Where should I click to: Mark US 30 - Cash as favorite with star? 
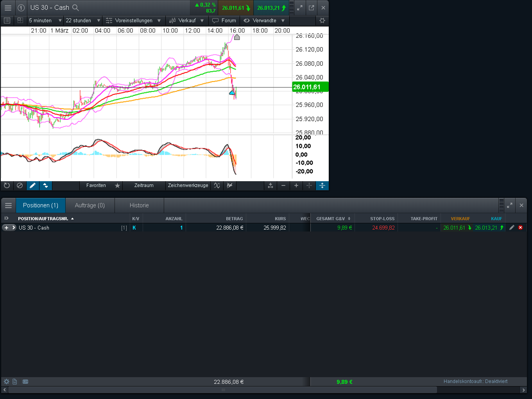point(117,185)
